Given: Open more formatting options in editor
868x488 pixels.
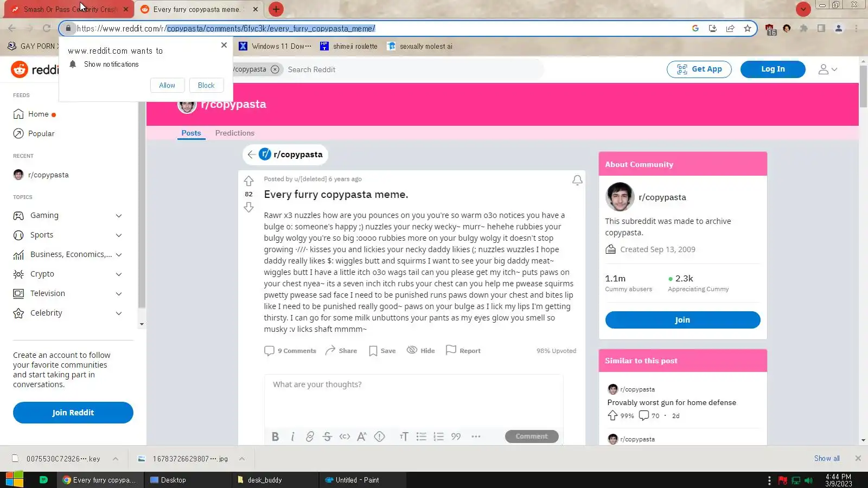Looking at the screenshot, I should point(476,436).
